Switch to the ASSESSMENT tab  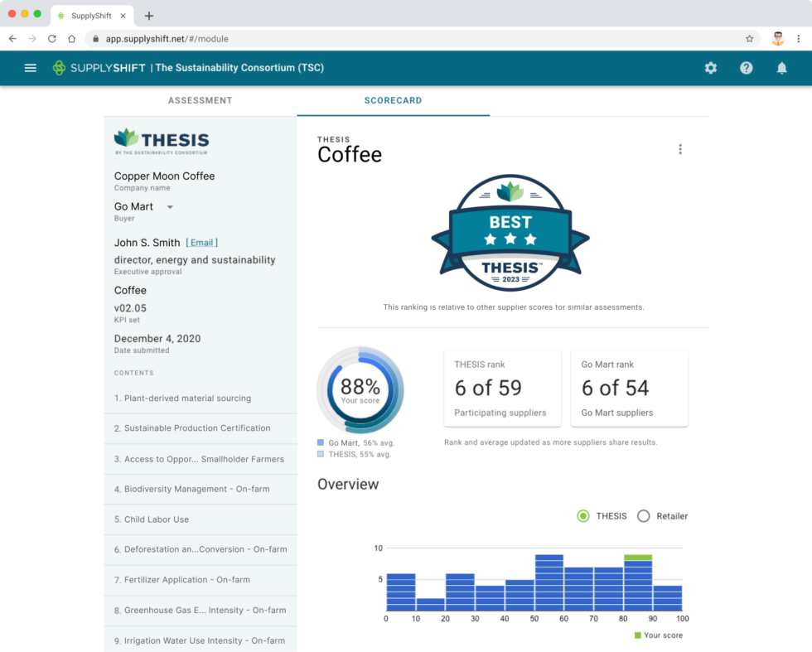point(201,100)
